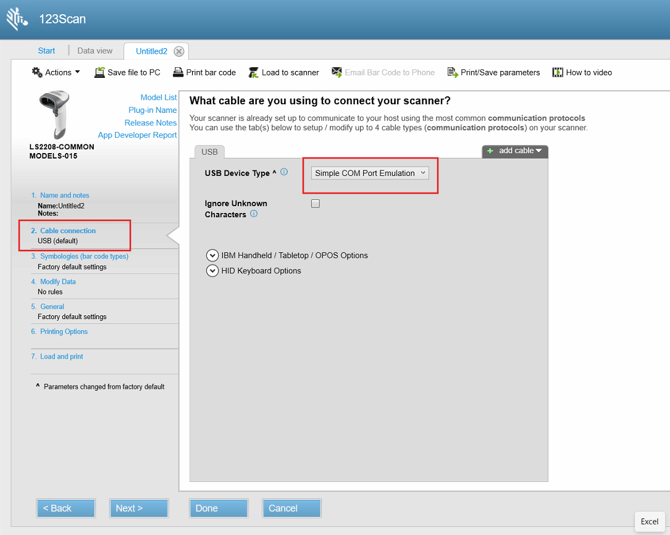Click the Print bar code icon
The height and width of the screenshot is (535, 670).
click(178, 72)
